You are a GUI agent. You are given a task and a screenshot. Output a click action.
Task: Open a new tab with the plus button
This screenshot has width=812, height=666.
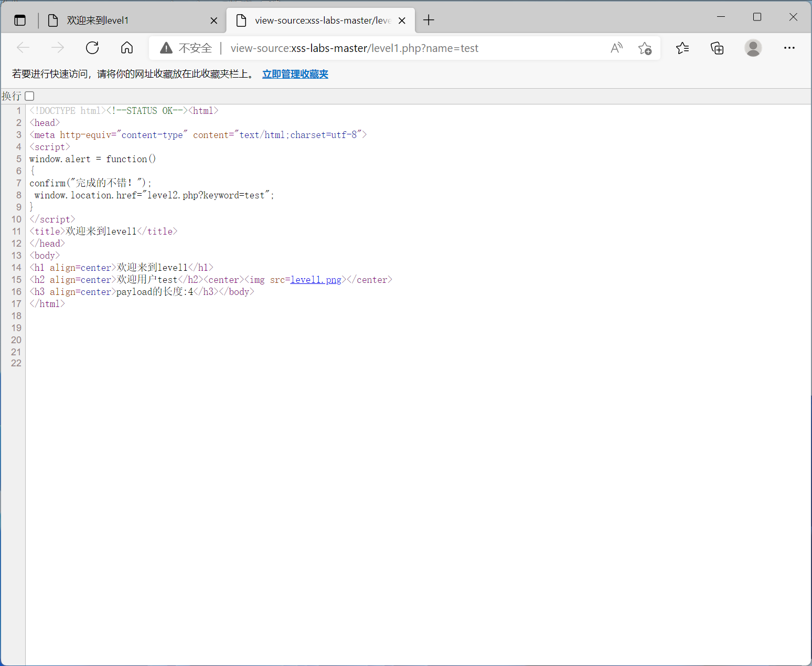429,20
